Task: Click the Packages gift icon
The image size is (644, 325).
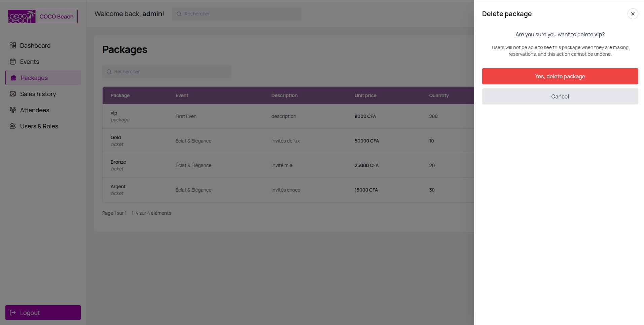Action: 13,78
